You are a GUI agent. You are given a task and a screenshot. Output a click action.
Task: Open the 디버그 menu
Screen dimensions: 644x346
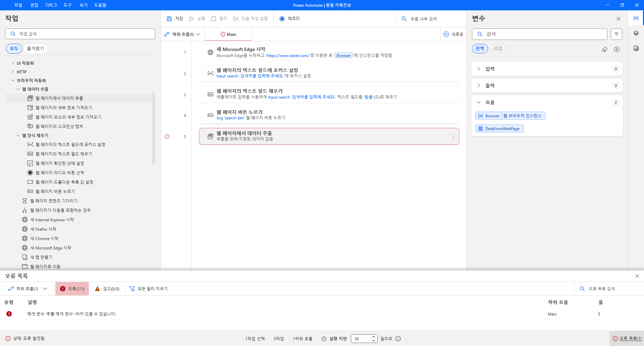point(51,5)
